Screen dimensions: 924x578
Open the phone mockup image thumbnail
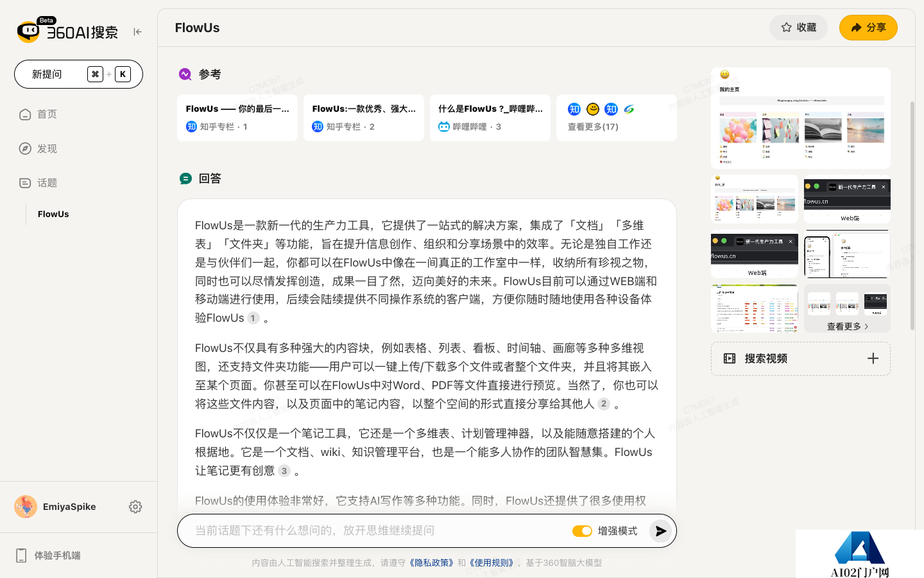pos(847,254)
